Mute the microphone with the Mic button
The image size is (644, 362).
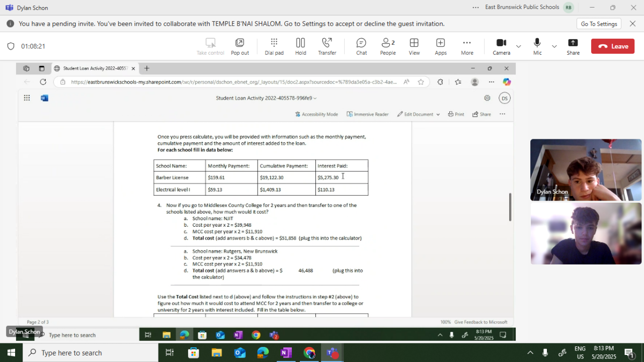537,46
